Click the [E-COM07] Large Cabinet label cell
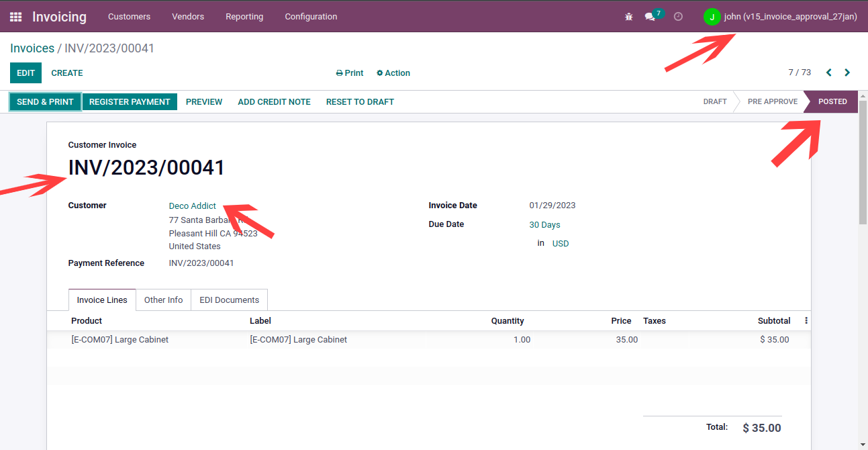868x450 pixels. click(x=299, y=340)
